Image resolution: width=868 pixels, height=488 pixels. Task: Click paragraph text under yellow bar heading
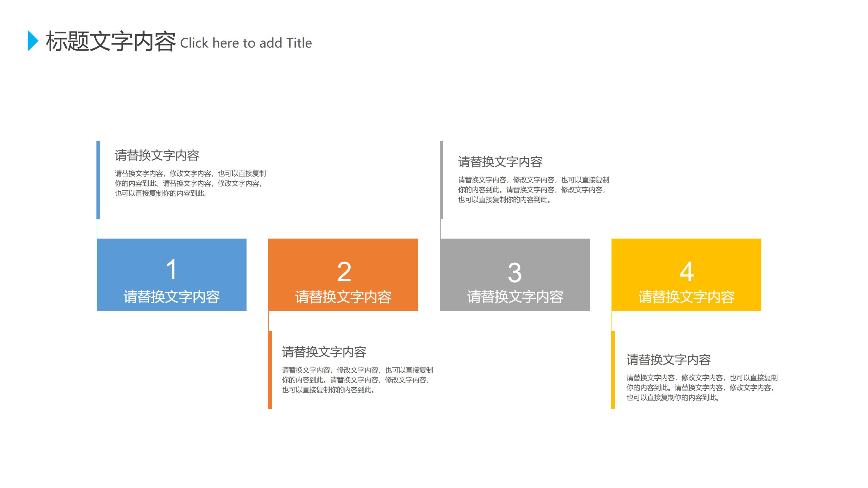pos(702,388)
